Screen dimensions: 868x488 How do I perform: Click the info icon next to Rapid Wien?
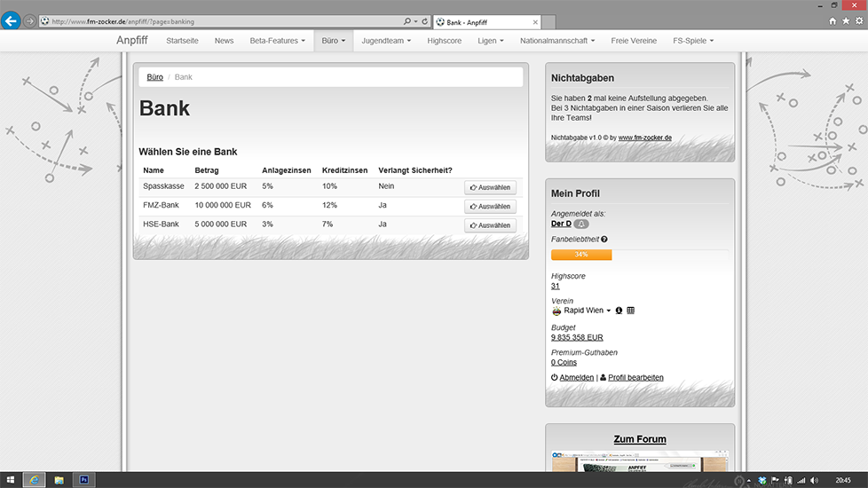619,311
